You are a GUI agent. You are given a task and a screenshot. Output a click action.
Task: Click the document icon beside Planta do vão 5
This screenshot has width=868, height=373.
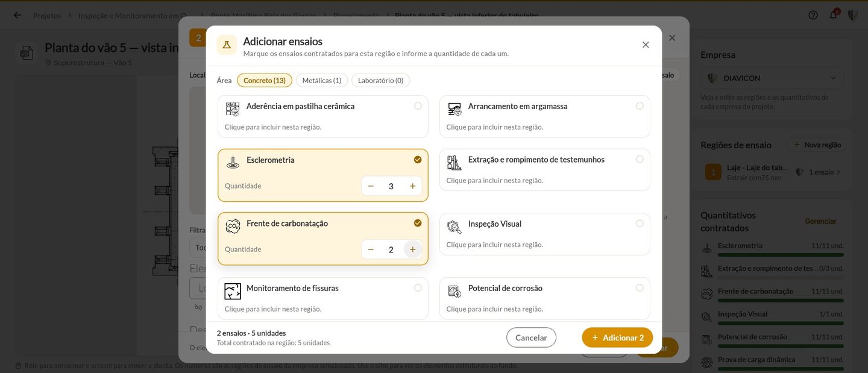coord(27,53)
